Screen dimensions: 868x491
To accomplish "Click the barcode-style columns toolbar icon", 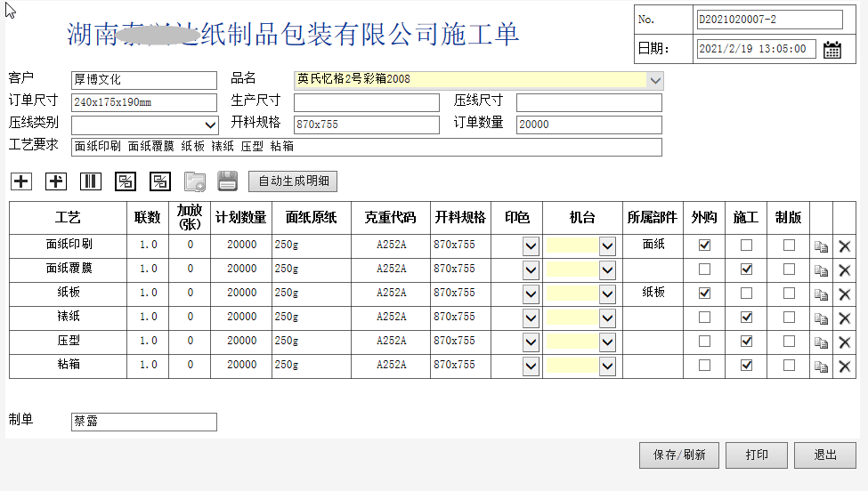I will pyautogui.click(x=90, y=181).
